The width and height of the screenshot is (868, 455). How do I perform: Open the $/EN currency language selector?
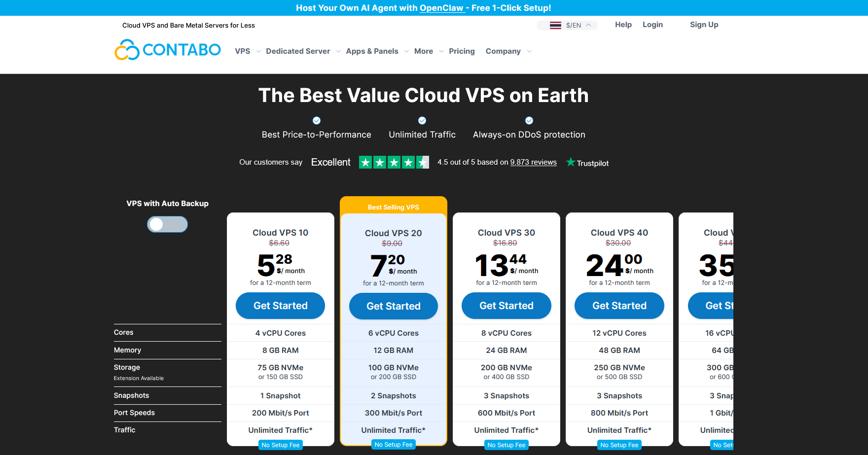pyautogui.click(x=567, y=25)
